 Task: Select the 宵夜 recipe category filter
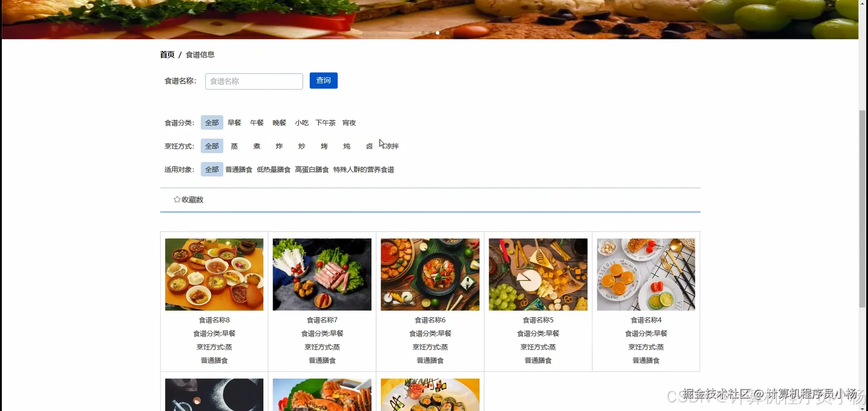(x=349, y=123)
